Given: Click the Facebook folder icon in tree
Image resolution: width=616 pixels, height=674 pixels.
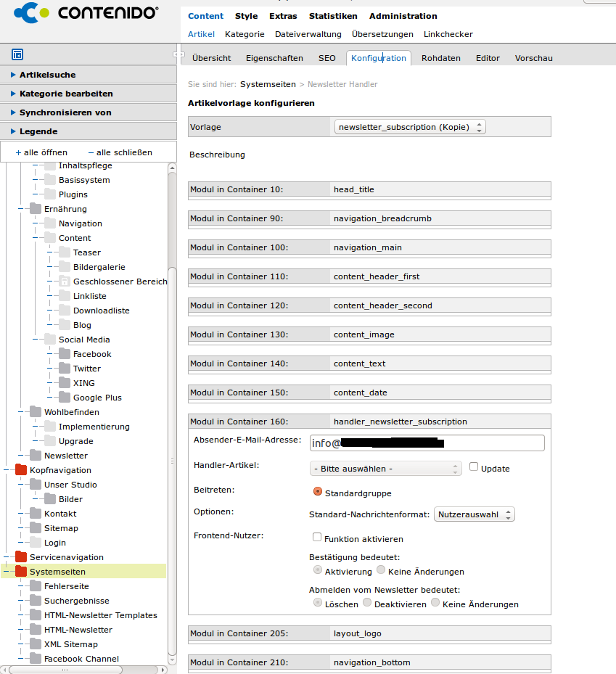Looking at the screenshot, I should pos(65,354).
